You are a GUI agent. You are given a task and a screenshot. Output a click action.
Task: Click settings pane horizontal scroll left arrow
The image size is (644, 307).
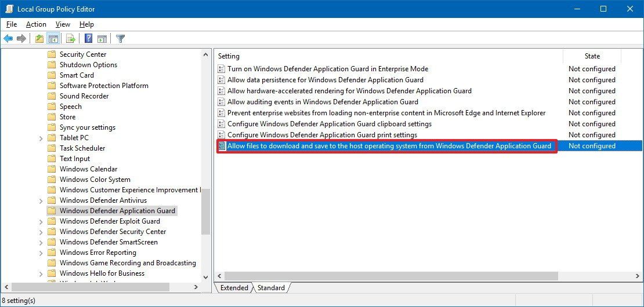(x=219, y=276)
